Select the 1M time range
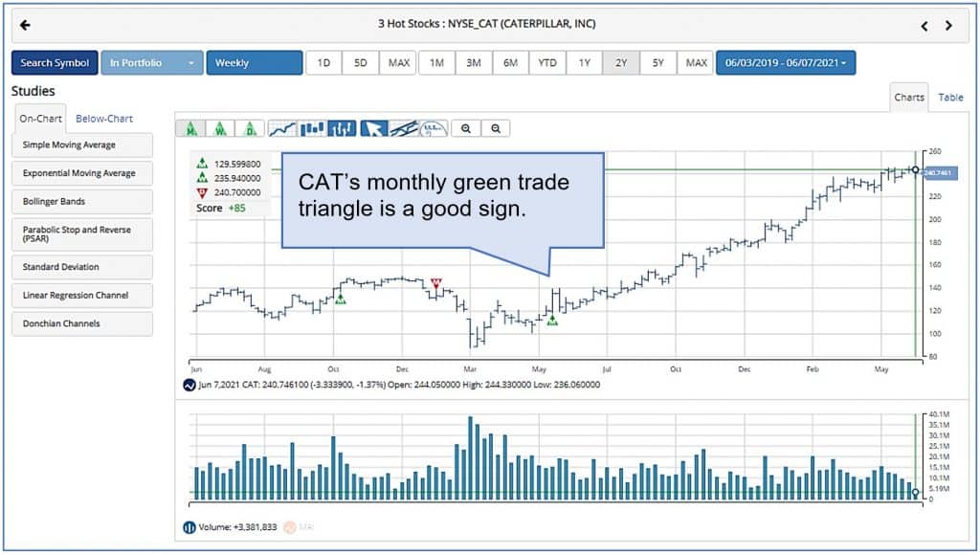The image size is (980, 555). tap(436, 63)
